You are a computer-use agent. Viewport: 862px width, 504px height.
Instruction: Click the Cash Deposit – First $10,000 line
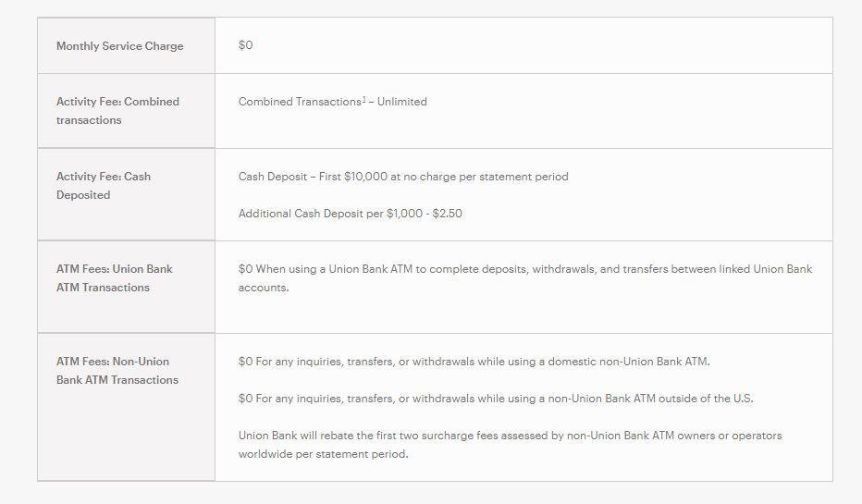point(403,177)
